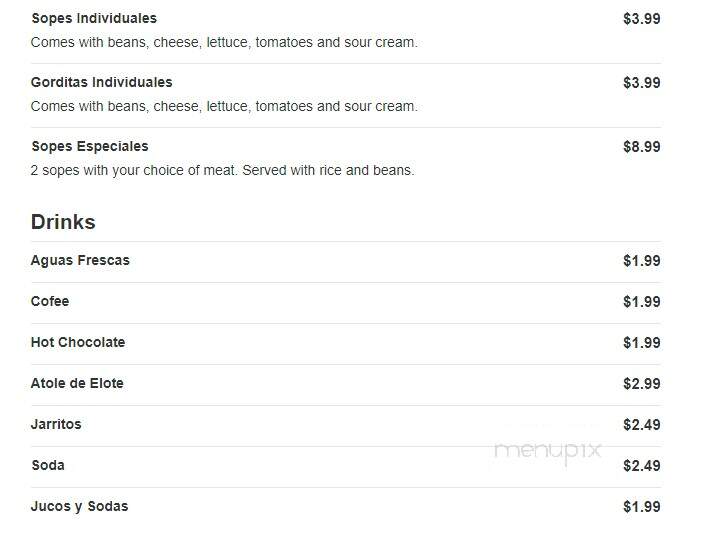The image size is (727, 533).
Task: Click the Gorditas Individuales ingredients description
Action: [224, 106]
